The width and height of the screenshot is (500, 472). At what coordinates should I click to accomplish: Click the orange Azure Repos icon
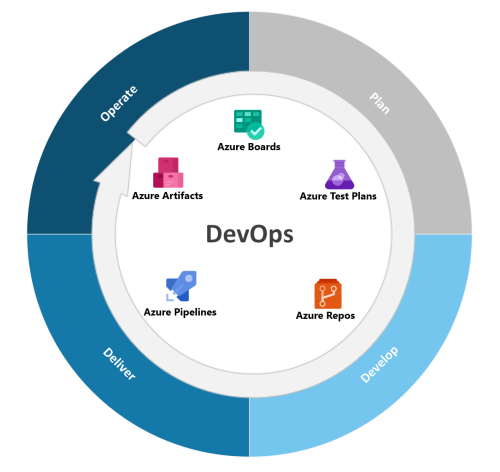[x=328, y=294]
